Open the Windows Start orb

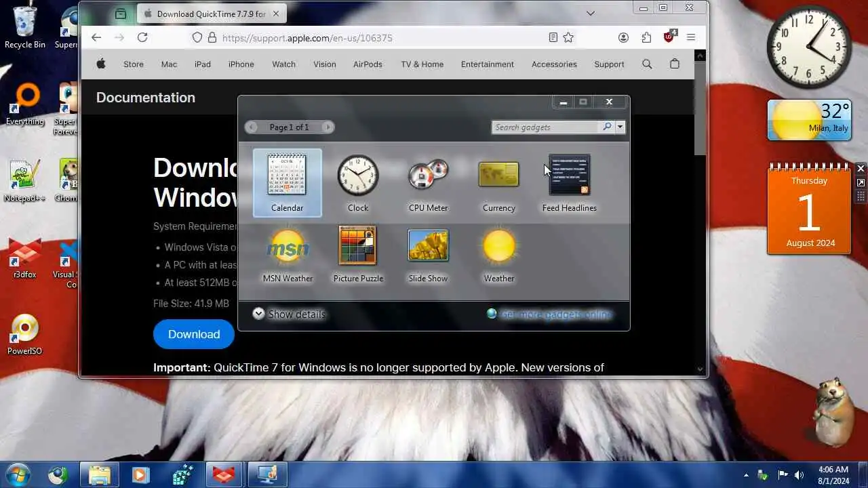coord(18,474)
